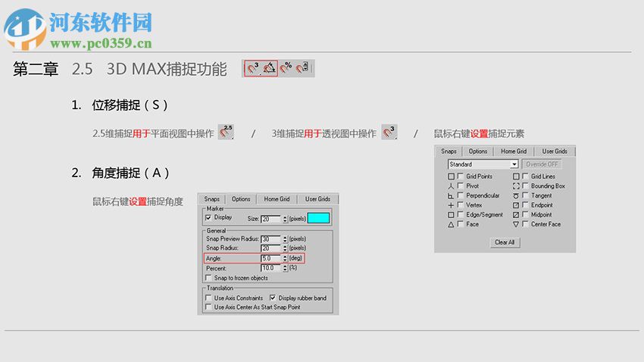Open User Grids tab in the Marker settings panel

(317, 198)
